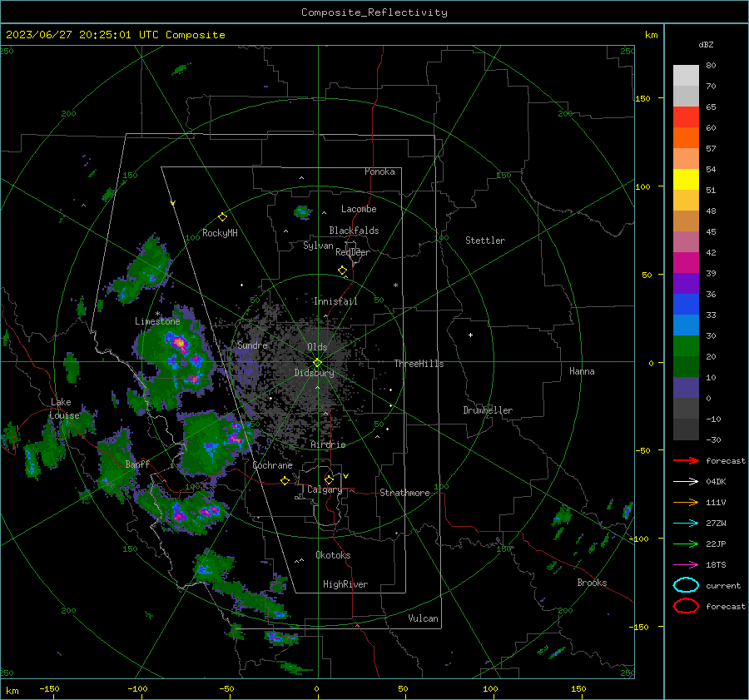The height and width of the screenshot is (700, 749).
Task: Click the magenta 18TS arrow icon
Action: (686, 565)
